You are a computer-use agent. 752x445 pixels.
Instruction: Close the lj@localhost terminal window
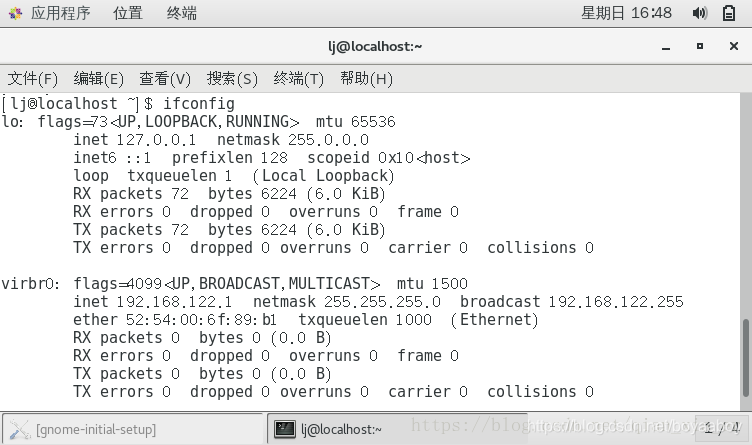tap(733, 46)
